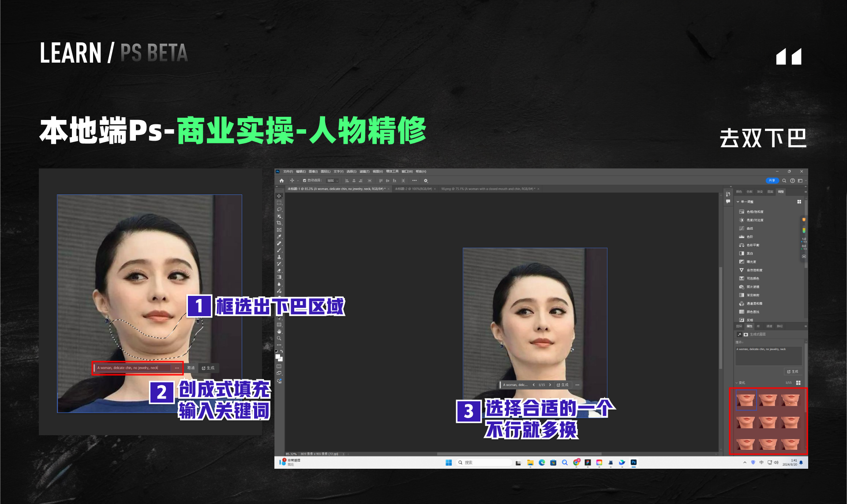Click the 生成 button in the Properties panel
The width and height of the screenshot is (847, 504).
point(793,372)
